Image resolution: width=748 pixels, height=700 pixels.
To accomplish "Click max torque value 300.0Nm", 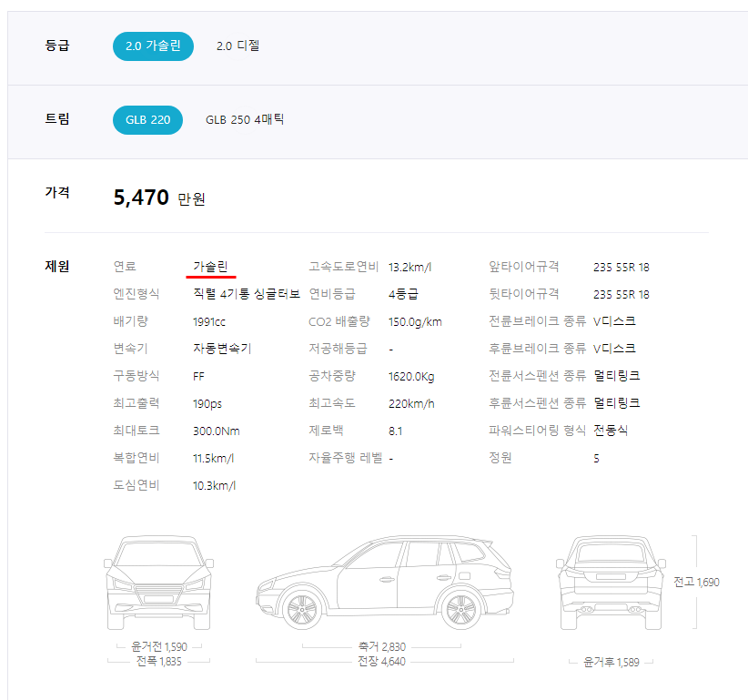I will click(x=216, y=431).
